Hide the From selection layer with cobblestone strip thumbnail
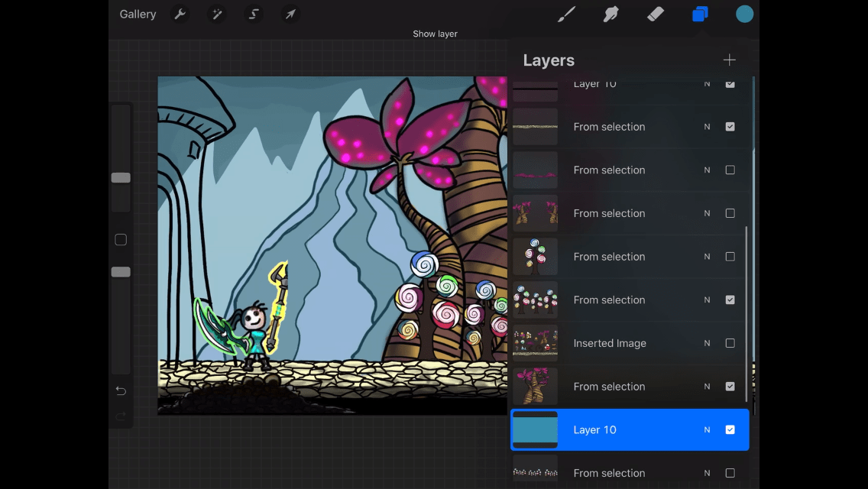 (x=730, y=127)
